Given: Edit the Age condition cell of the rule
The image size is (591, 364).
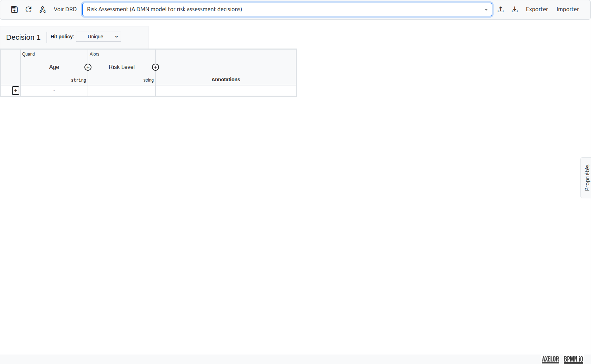Looking at the screenshot, I should pos(54,90).
